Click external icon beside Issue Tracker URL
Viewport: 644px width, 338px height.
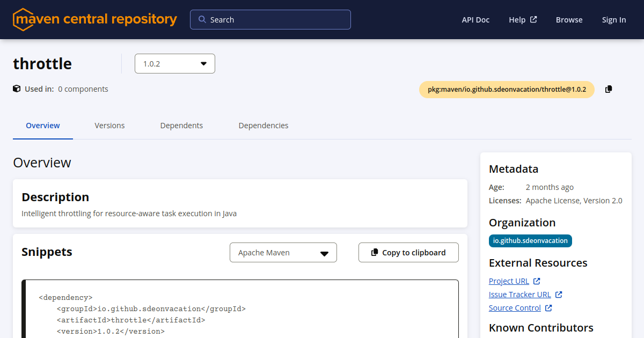coord(559,295)
